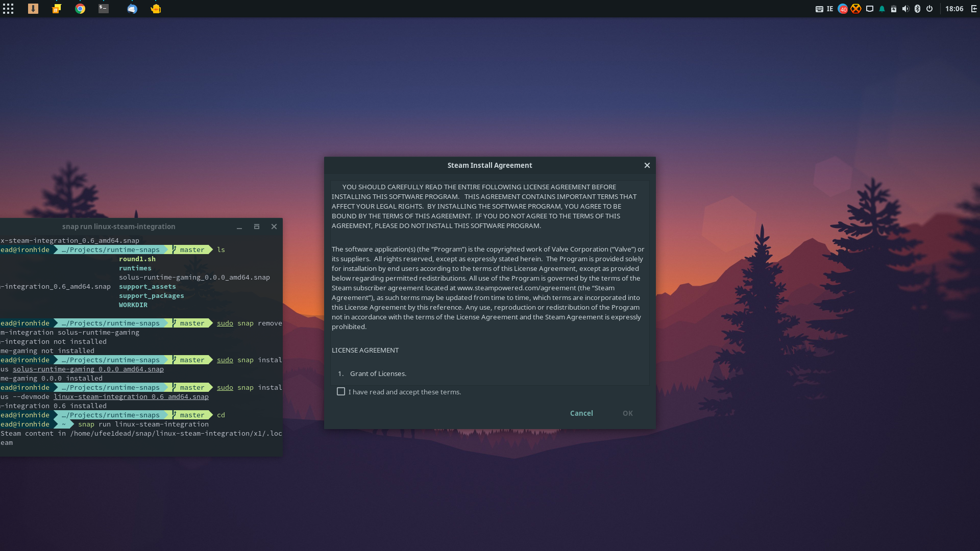Click 'snap run linux-steam-integration' command line
The height and width of the screenshot is (551, 980).
click(143, 424)
